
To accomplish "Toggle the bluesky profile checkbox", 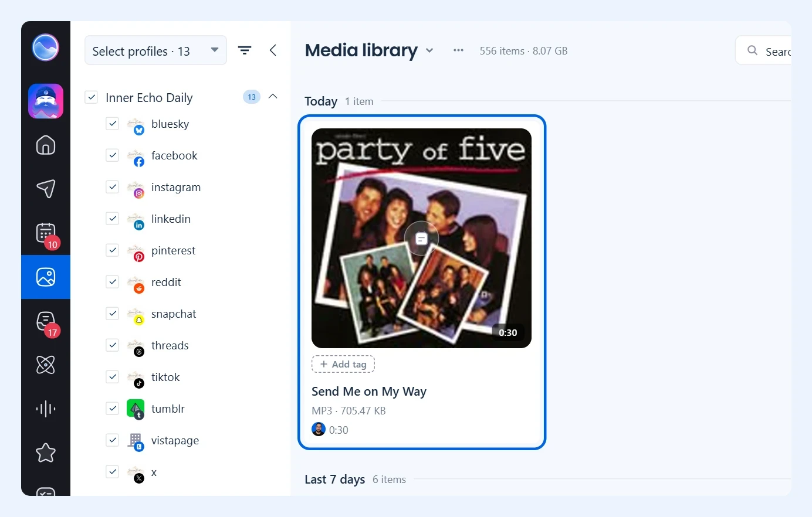I will [112, 124].
